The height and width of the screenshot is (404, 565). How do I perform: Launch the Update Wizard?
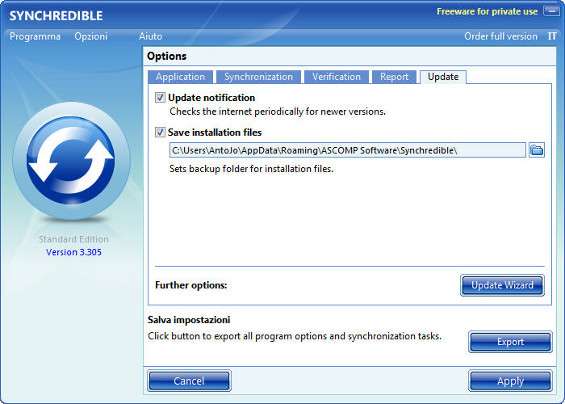502,285
